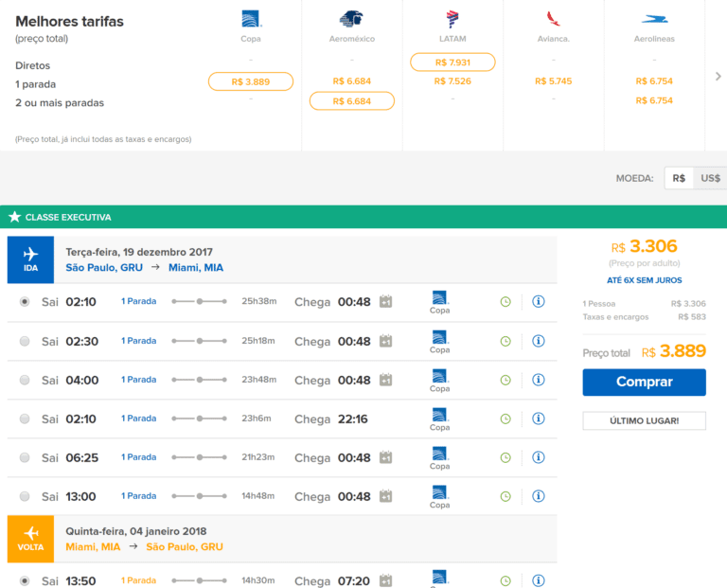The width and height of the screenshot is (727, 588).
Task: Choose LATAM direct fare R$ 7.931
Action: click(452, 62)
